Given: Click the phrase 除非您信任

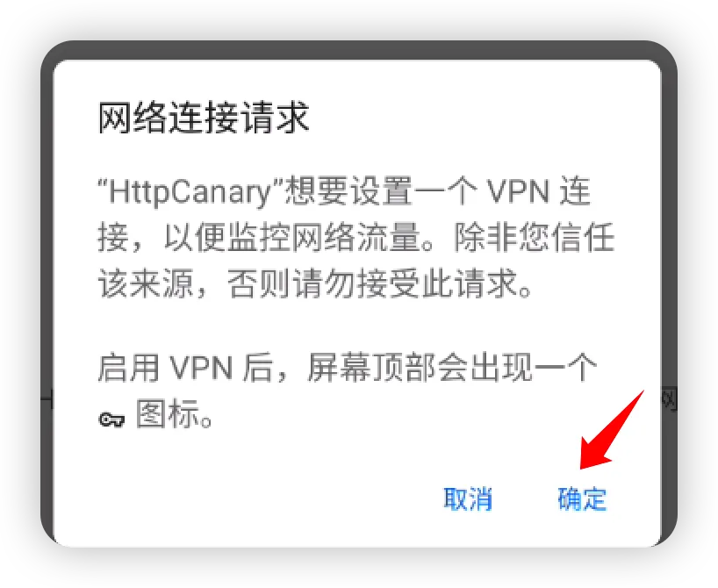Looking at the screenshot, I should pyautogui.click(x=534, y=238).
